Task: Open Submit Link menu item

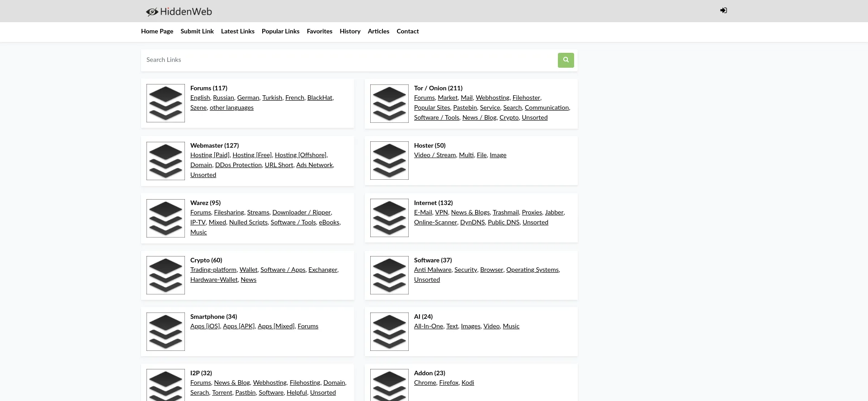Action: [x=197, y=32]
